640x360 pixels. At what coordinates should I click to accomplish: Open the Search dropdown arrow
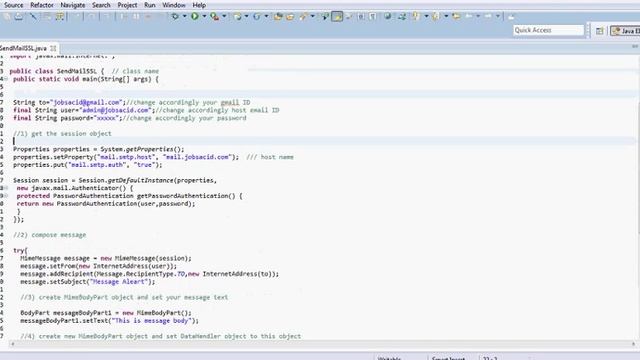click(x=313, y=16)
